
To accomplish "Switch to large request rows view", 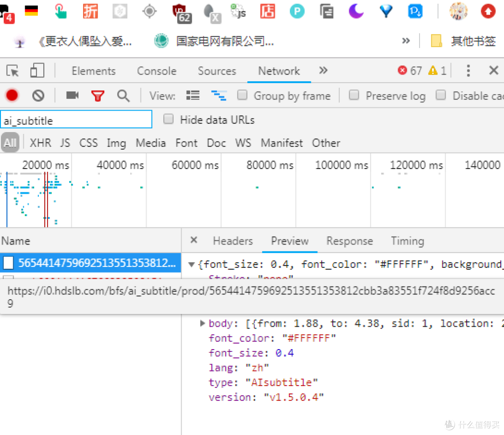I will (193, 96).
